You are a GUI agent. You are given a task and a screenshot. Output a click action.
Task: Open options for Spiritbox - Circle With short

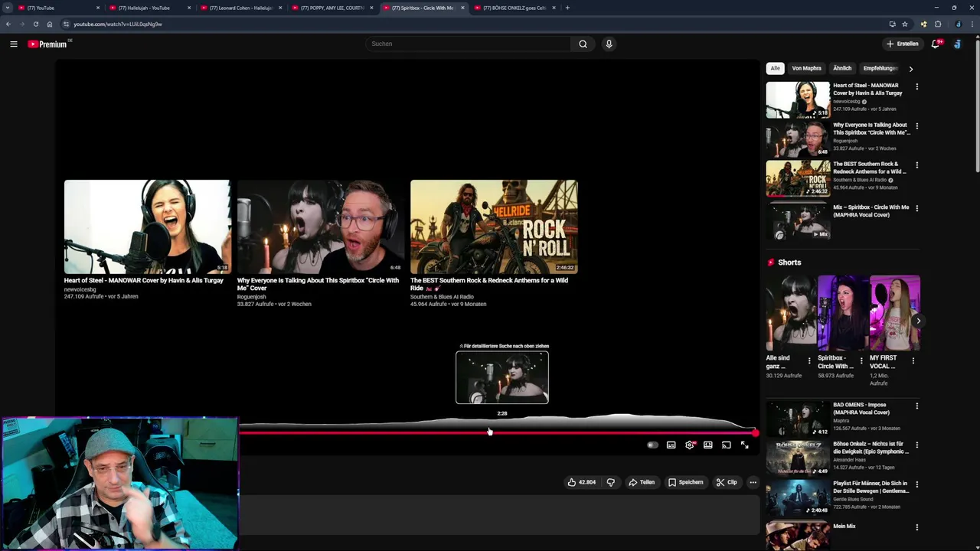(861, 360)
